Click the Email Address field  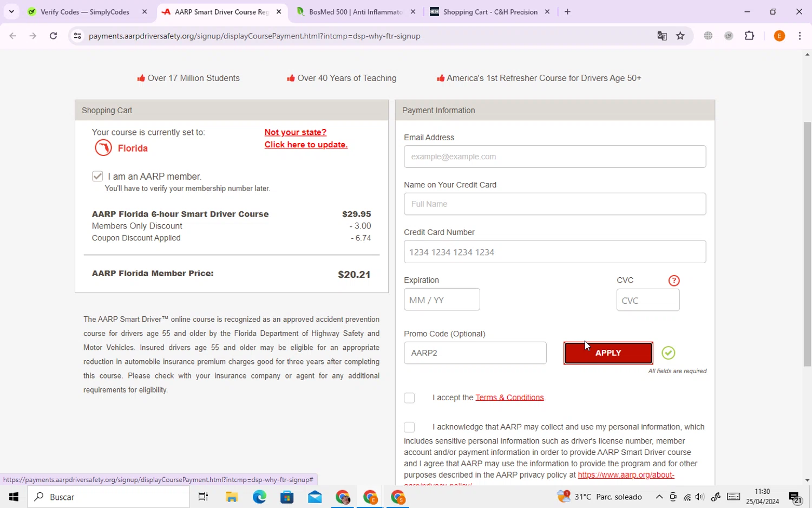click(x=555, y=157)
